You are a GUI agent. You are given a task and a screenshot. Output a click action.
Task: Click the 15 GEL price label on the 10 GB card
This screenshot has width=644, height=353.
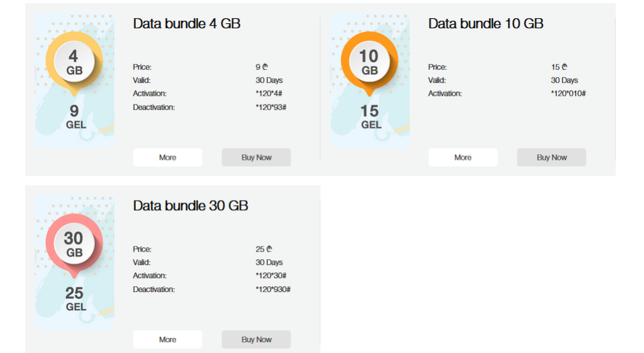(x=371, y=116)
